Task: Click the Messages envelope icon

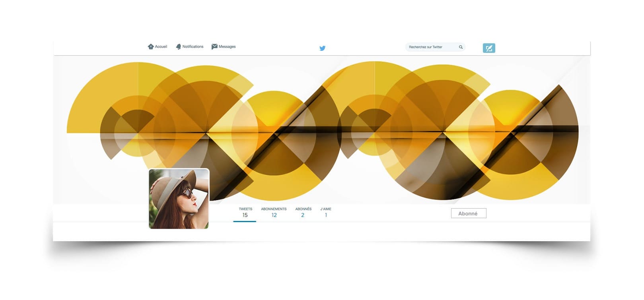Action: (214, 47)
